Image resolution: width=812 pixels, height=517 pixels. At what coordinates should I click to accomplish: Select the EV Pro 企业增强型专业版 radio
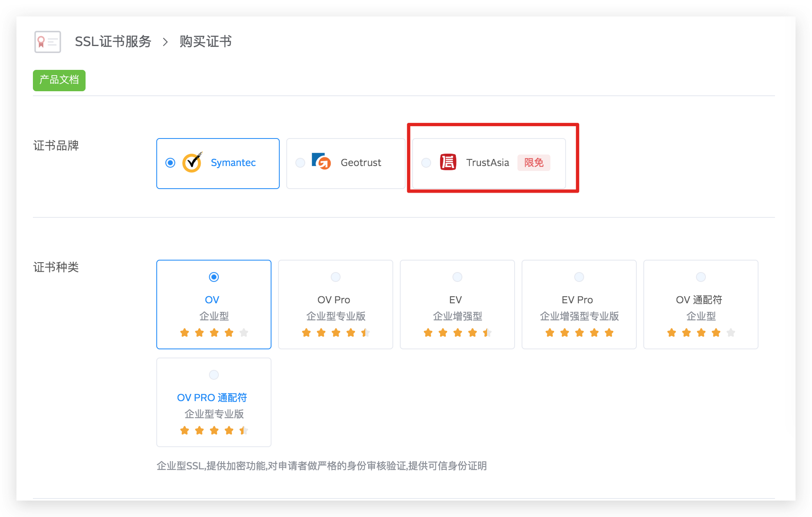click(x=579, y=277)
